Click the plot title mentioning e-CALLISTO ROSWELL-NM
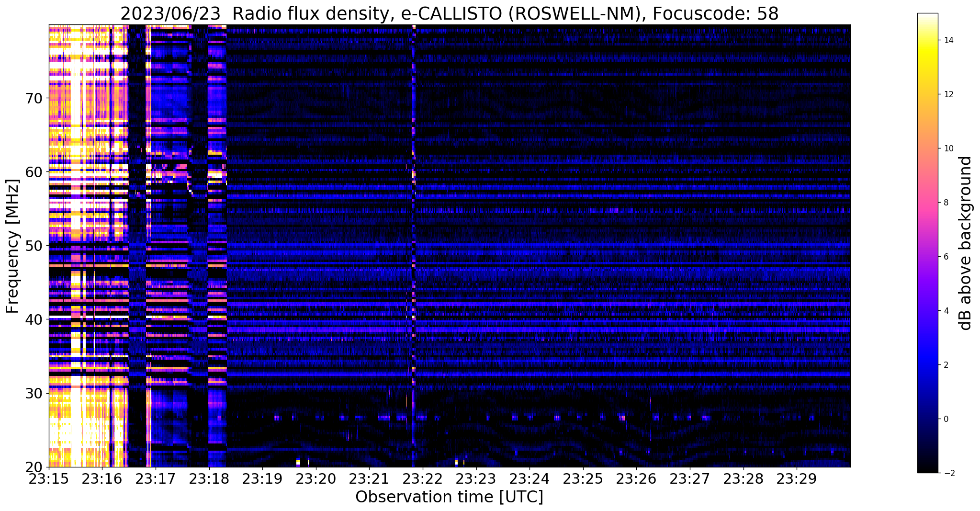 click(x=449, y=13)
